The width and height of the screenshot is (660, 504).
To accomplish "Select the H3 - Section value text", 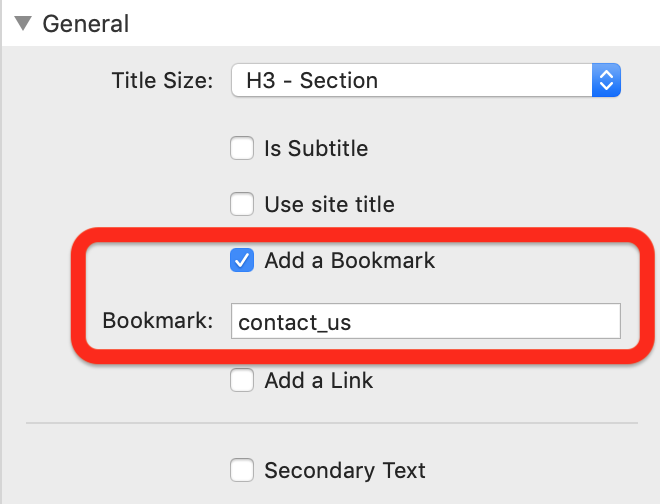I will (x=312, y=80).
